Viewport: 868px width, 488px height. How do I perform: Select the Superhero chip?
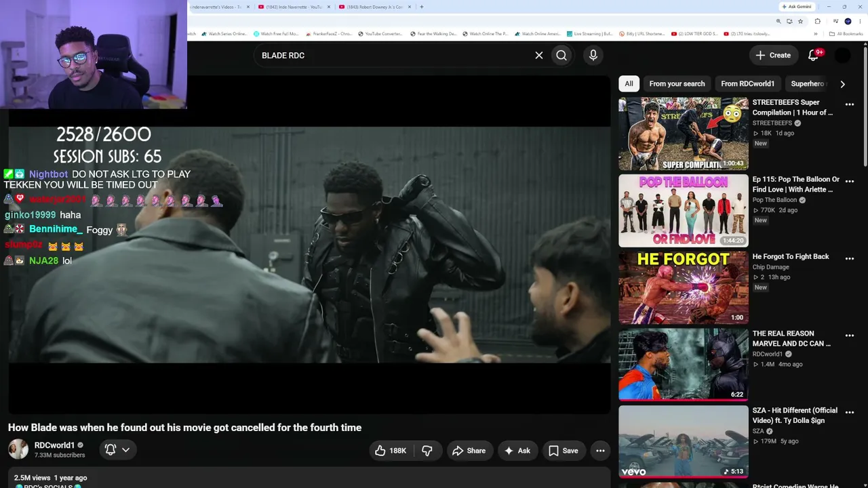[808, 84]
